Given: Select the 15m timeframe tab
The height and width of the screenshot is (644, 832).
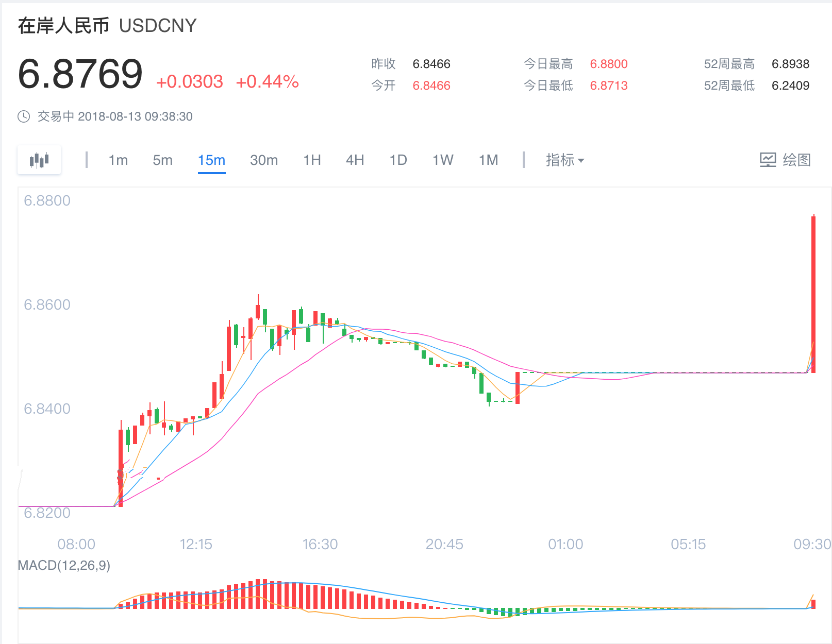Looking at the screenshot, I should coord(211,160).
